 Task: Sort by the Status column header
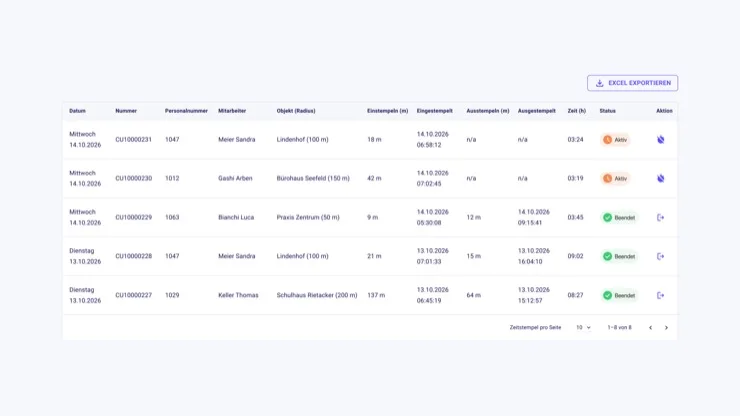click(608, 111)
